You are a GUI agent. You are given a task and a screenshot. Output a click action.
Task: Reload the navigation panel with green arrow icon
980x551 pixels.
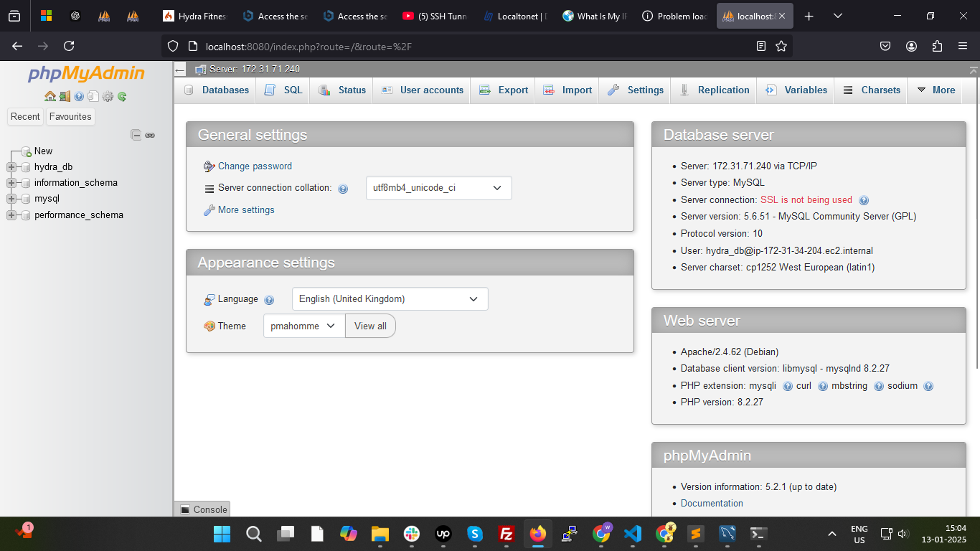tap(122, 96)
